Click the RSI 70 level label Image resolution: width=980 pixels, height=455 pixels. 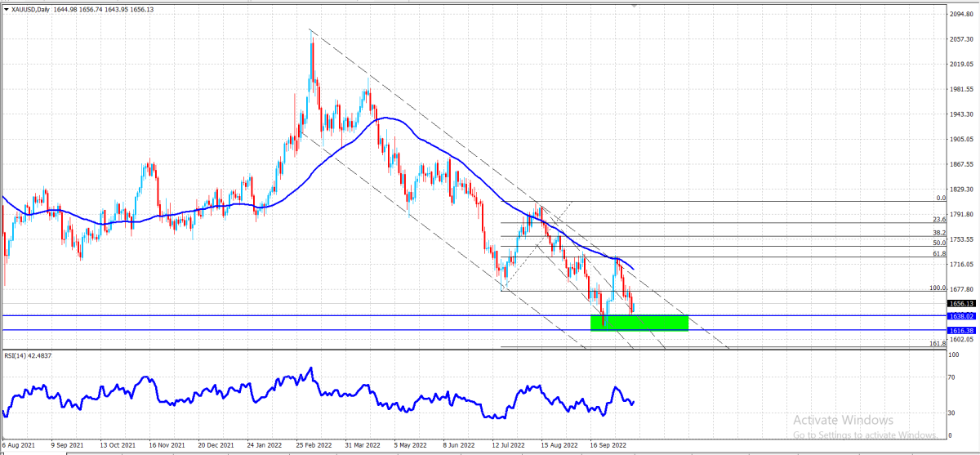(953, 378)
